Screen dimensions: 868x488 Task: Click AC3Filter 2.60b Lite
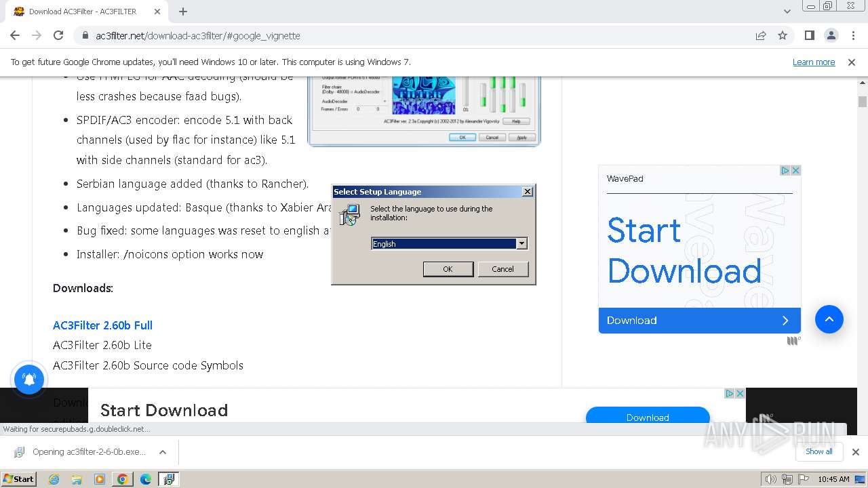pyautogui.click(x=102, y=345)
